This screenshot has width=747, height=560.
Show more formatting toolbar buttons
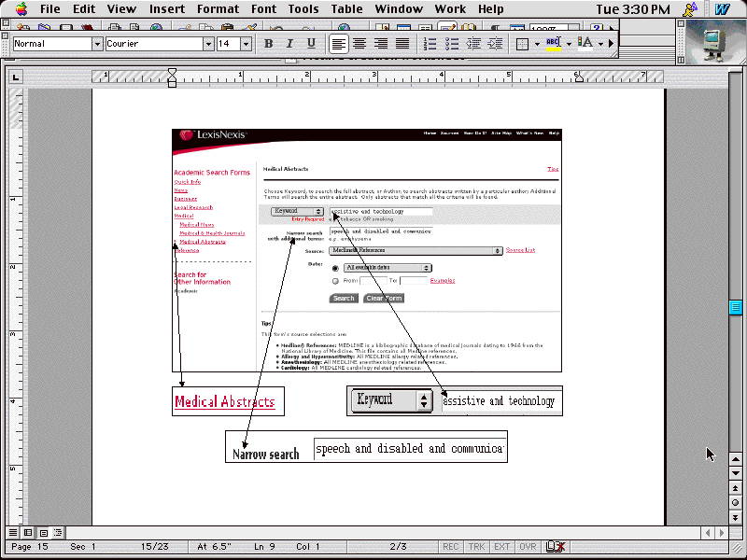click(x=612, y=44)
